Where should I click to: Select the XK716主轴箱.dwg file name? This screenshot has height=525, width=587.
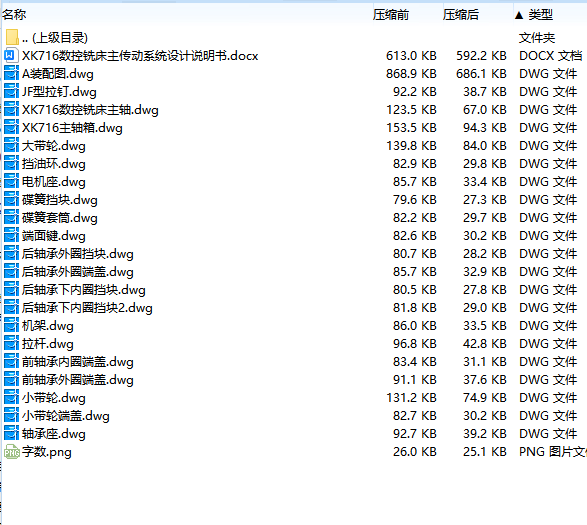(72, 128)
